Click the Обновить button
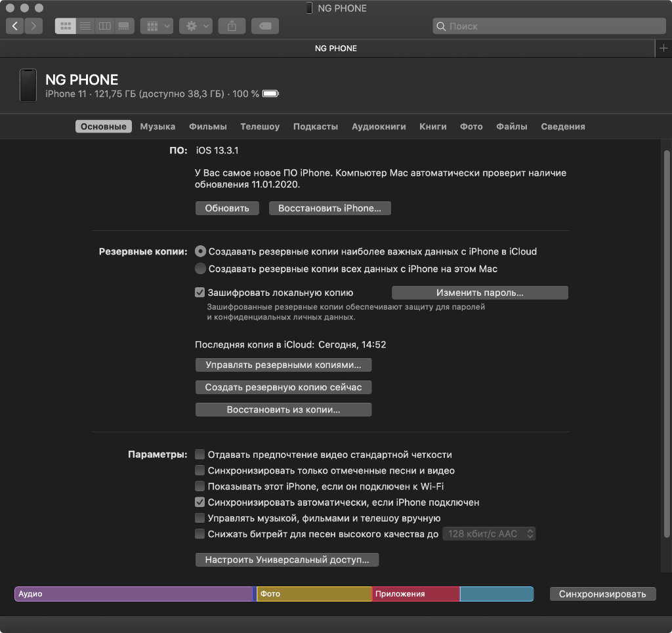Viewport: 672px width, 633px height. pyautogui.click(x=227, y=208)
